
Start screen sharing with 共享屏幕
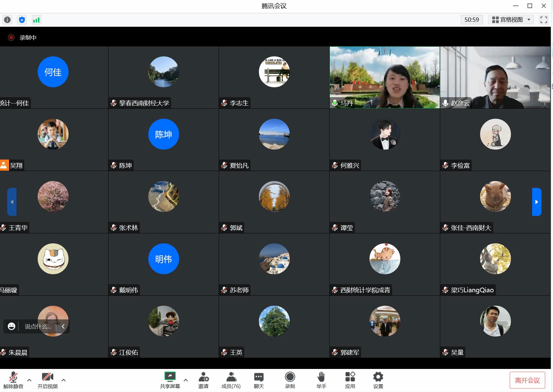(x=170, y=380)
